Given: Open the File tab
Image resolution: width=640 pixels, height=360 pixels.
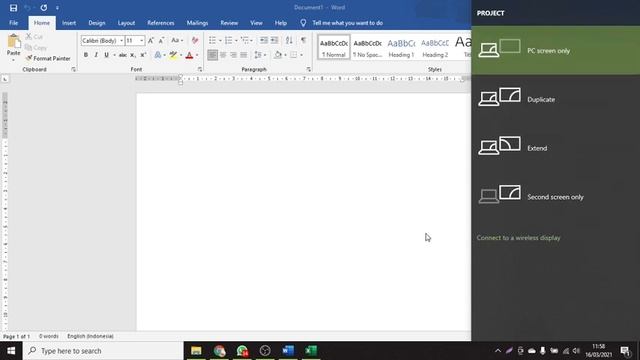Looking at the screenshot, I should click(x=13, y=23).
